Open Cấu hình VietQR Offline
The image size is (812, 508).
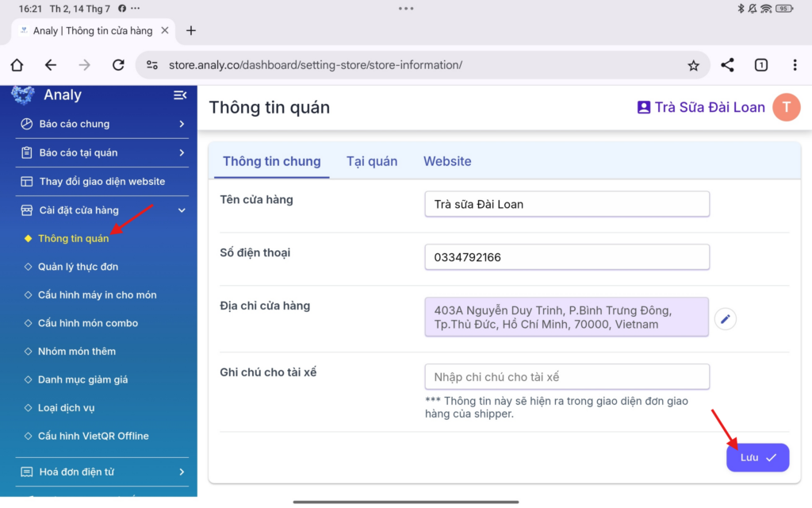pyautogui.click(x=94, y=436)
